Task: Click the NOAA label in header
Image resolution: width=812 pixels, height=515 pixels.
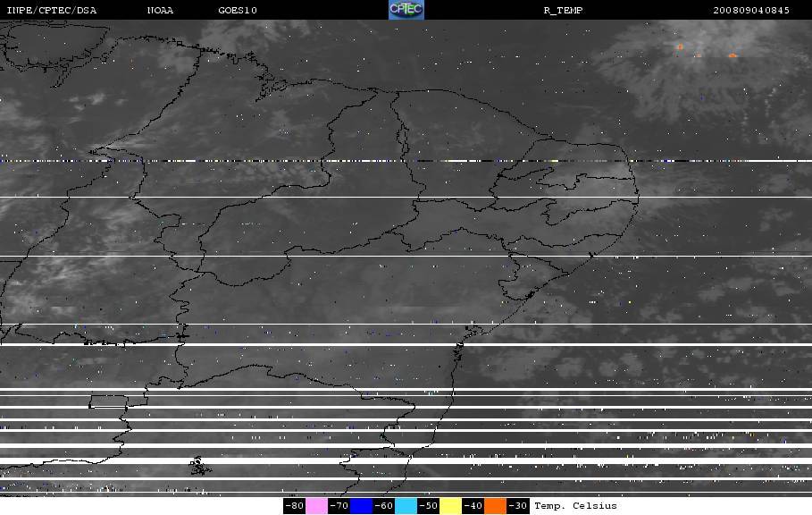Action: tap(160, 11)
